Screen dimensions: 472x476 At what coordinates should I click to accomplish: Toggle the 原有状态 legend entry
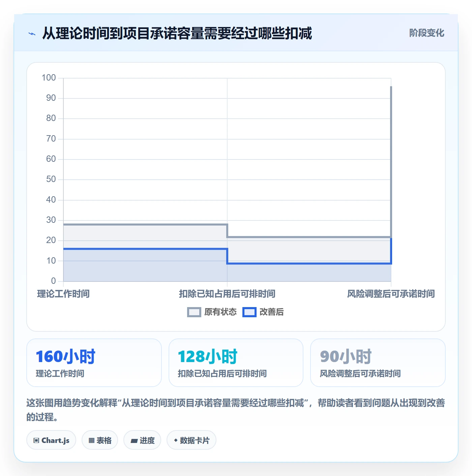[212, 312]
